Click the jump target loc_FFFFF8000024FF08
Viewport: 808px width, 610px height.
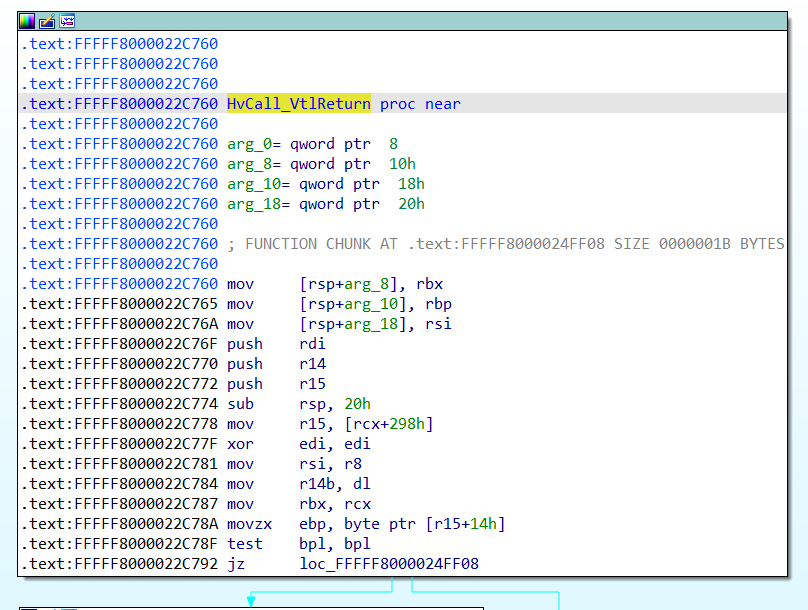coord(389,564)
